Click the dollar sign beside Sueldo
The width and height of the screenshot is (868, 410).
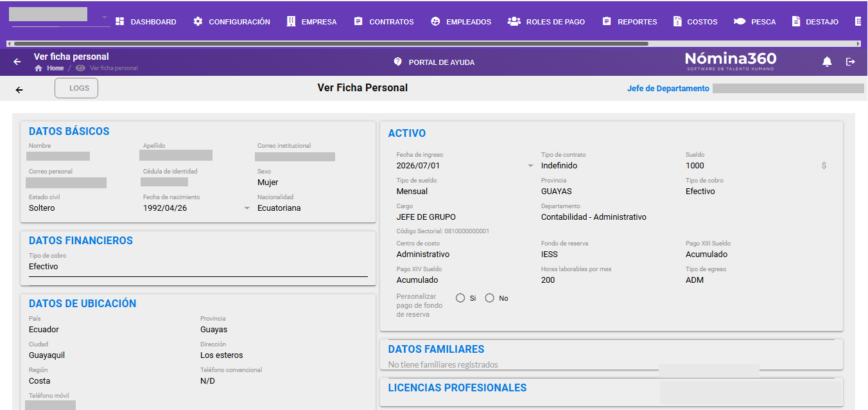pyautogui.click(x=824, y=166)
